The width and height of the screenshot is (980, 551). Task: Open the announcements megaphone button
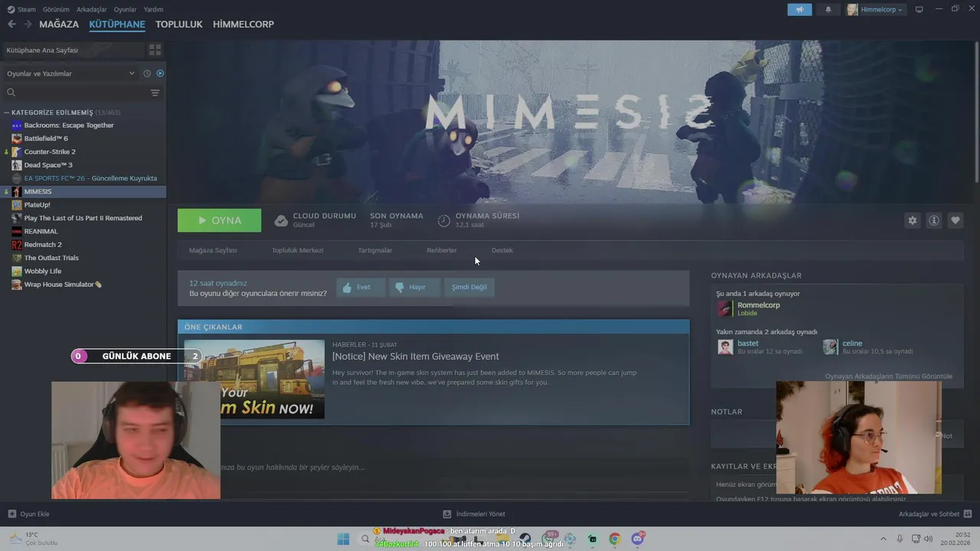pyautogui.click(x=799, y=9)
